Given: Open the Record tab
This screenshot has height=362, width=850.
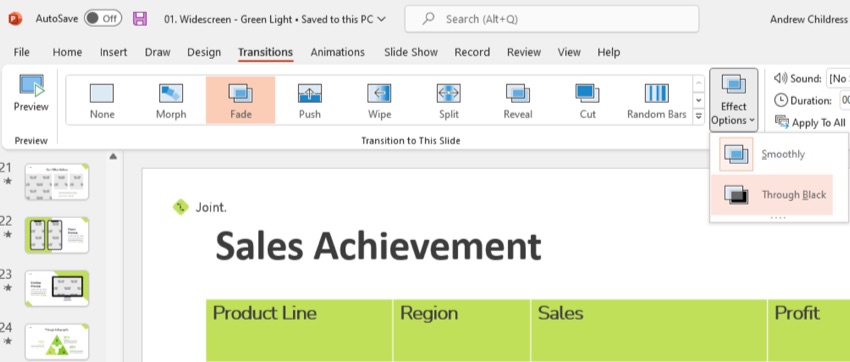Looking at the screenshot, I should (x=472, y=52).
